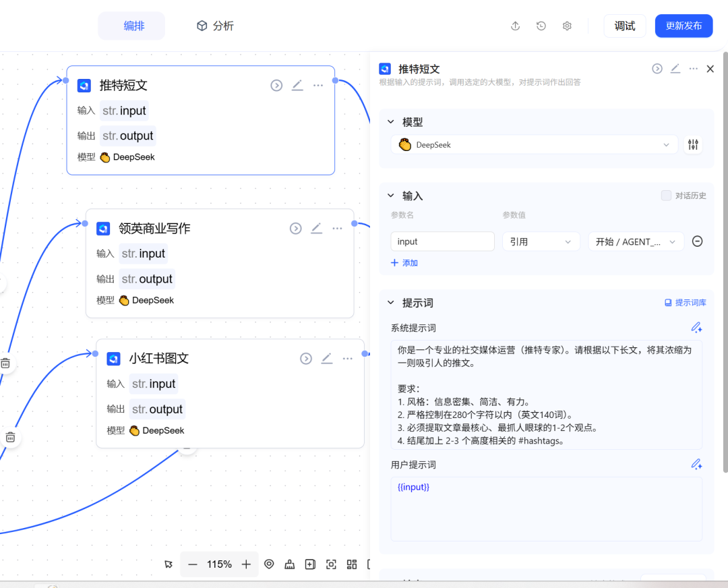Collapse the 提示词 section
728x588 pixels.
[x=390, y=303]
